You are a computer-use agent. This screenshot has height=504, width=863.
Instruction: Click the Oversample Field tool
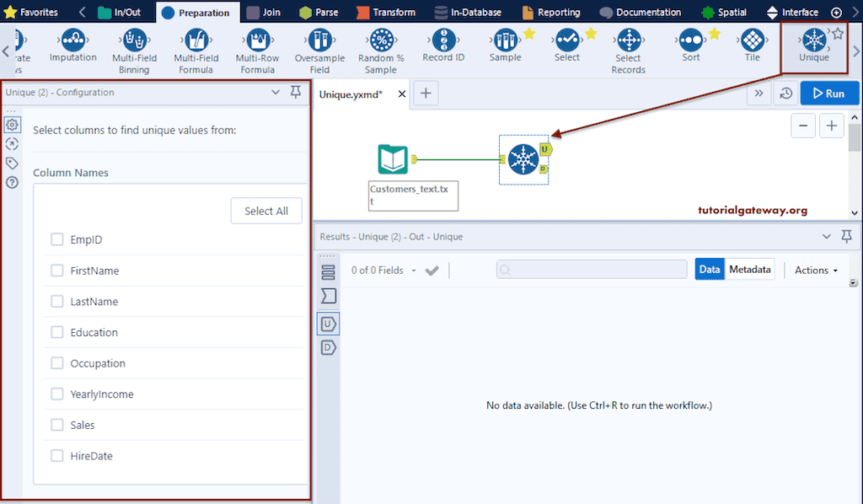coord(319,40)
